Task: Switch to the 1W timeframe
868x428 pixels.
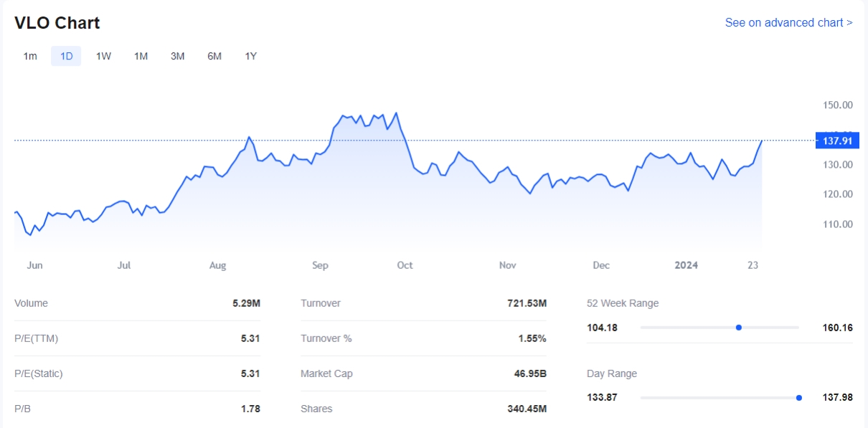Action: coord(103,56)
